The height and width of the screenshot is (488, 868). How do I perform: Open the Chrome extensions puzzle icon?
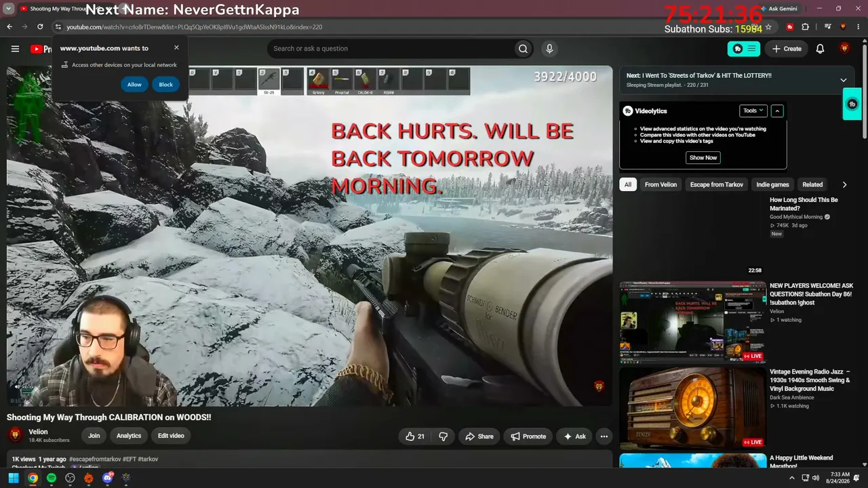point(805,27)
